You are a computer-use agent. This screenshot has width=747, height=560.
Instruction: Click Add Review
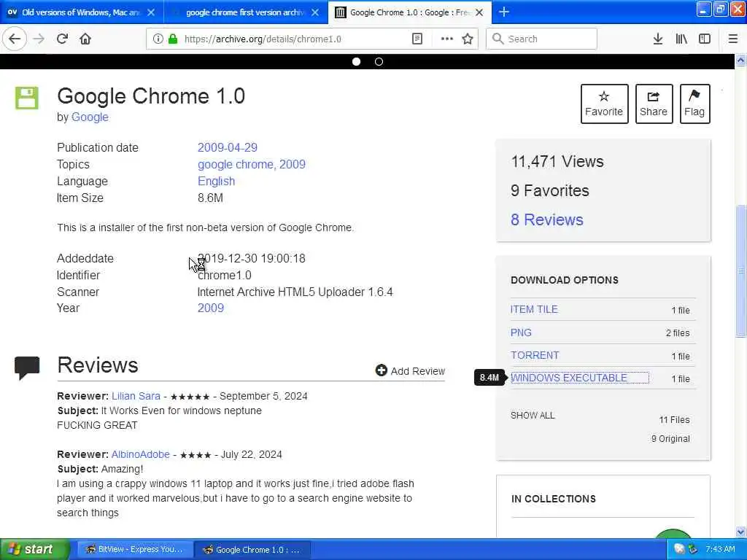[x=410, y=370]
